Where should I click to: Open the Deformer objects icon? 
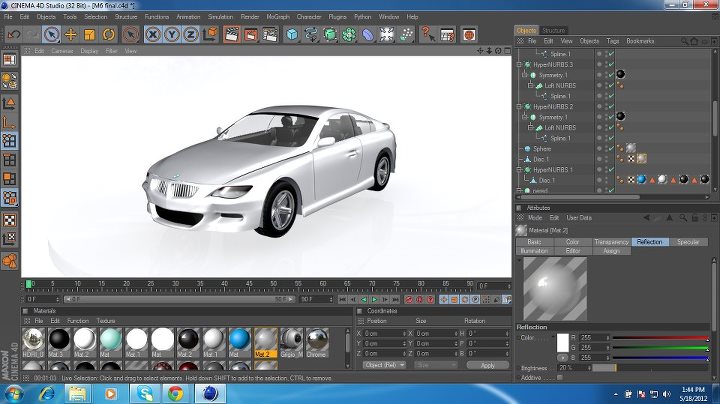tap(368, 34)
